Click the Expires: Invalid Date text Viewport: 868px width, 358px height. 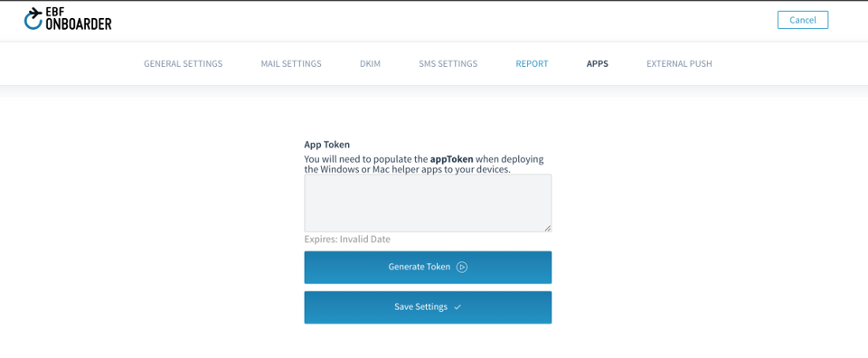tap(347, 240)
